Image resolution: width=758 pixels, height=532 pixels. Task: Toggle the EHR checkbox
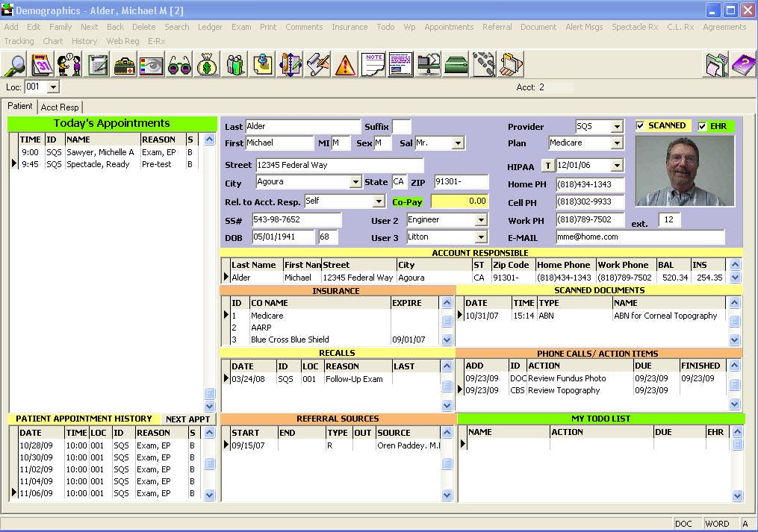700,125
